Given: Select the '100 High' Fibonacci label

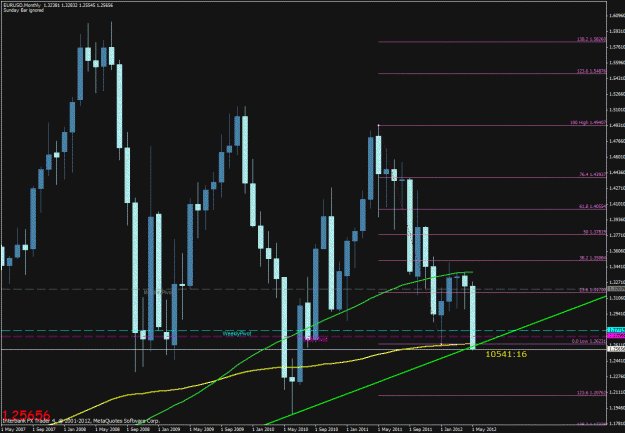Looking at the screenshot, I should 588,123.
